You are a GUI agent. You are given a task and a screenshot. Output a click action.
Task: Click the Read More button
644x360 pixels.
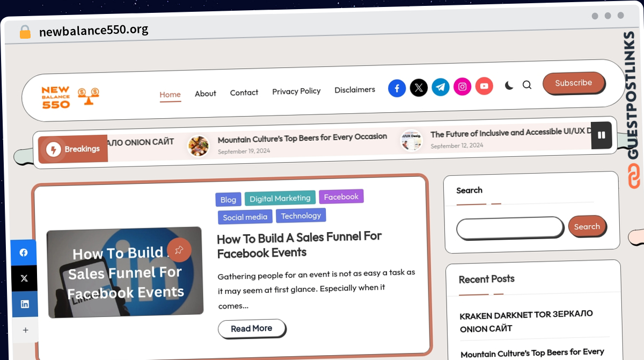(252, 328)
